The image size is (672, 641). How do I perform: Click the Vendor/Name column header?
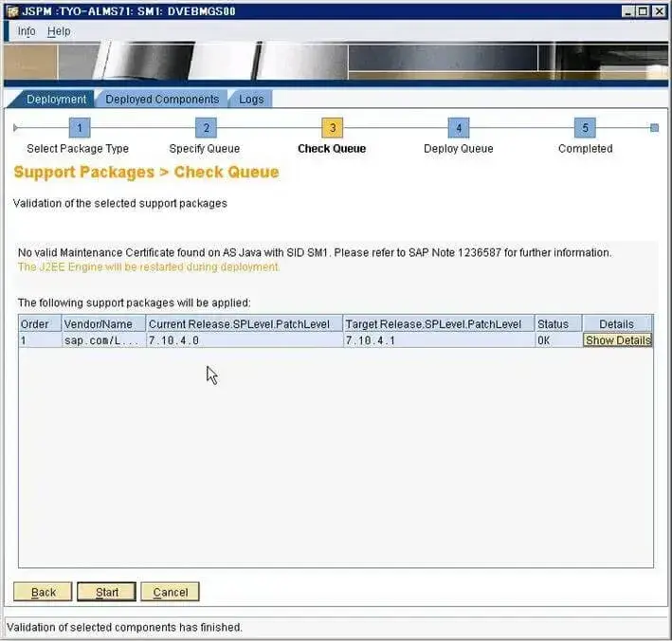(103, 323)
